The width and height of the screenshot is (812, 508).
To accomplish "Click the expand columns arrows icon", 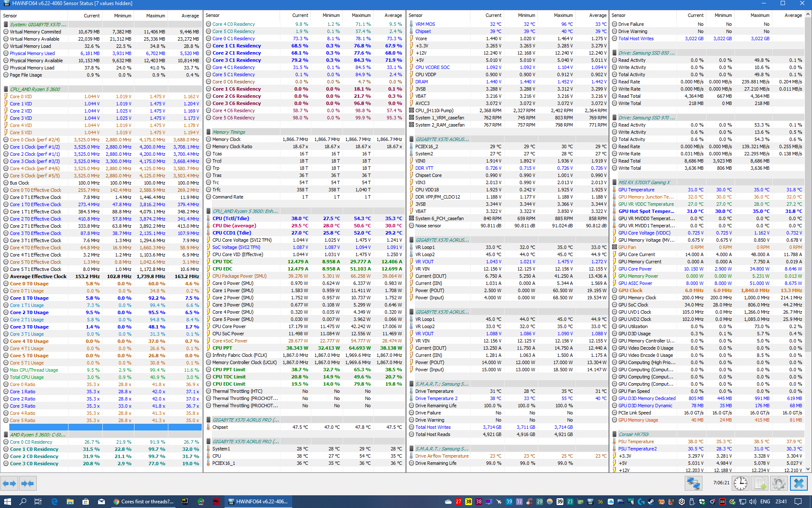I will (x=9, y=483).
